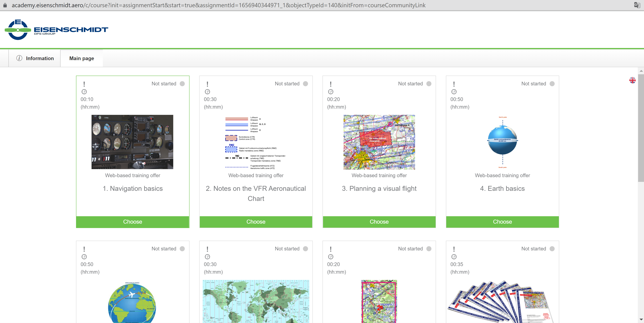Click status circle on Planning a visual flight card
Image resolution: width=644 pixels, height=323 pixels.
pos(429,84)
